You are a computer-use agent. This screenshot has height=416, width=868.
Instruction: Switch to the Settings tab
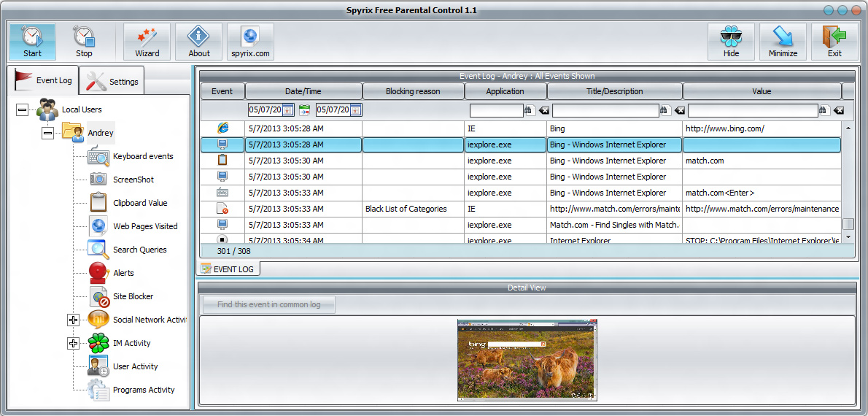[x=112, y=82]
